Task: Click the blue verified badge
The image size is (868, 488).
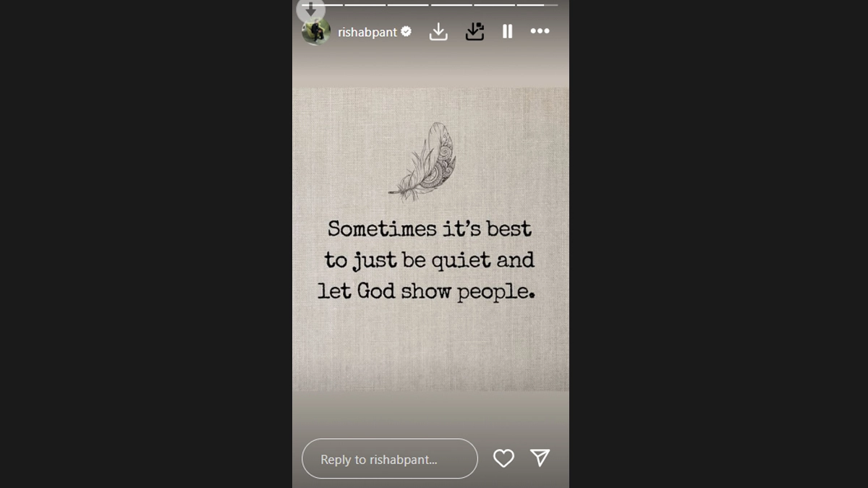Action: tap(407, 31)
